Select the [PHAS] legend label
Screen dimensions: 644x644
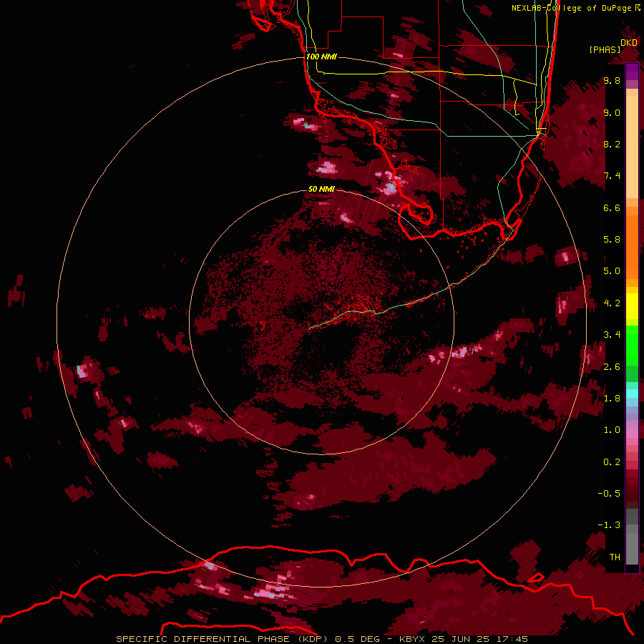tap(605, 49)
